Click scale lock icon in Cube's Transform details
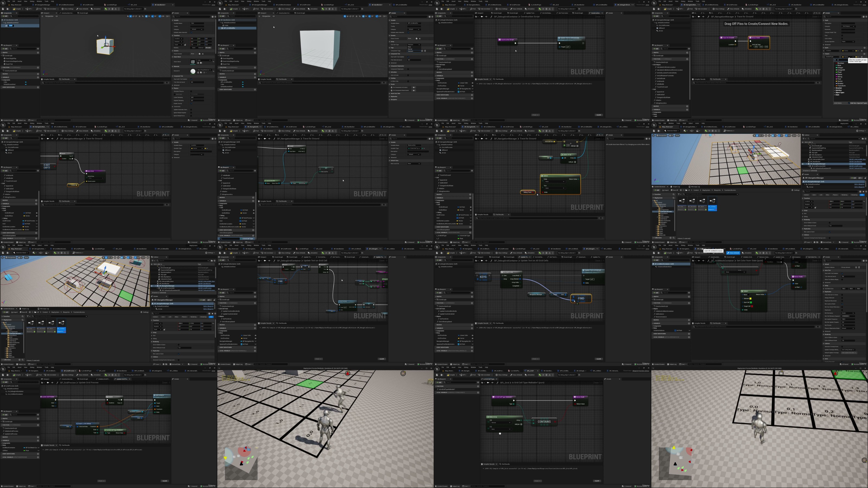The image size is (868, 488). (x=185, y=45)
